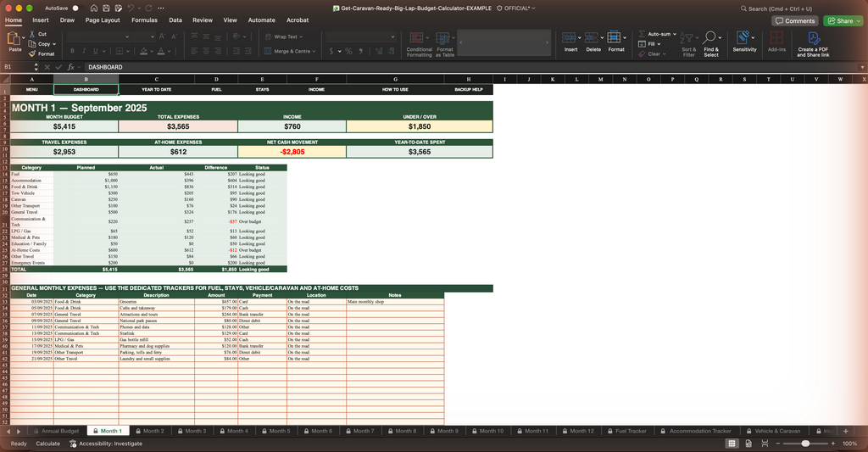Image resolution: width=868 pixels, height=452 pixels.
Task: Switch to Normal view in status bar
Action: click(x=732, y=444)
